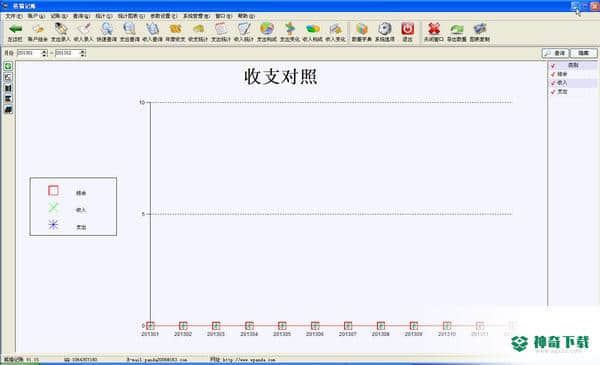Screen dimensions: 600x365
Task: Open the 统计图表 menu
Action: coord(131,16)
